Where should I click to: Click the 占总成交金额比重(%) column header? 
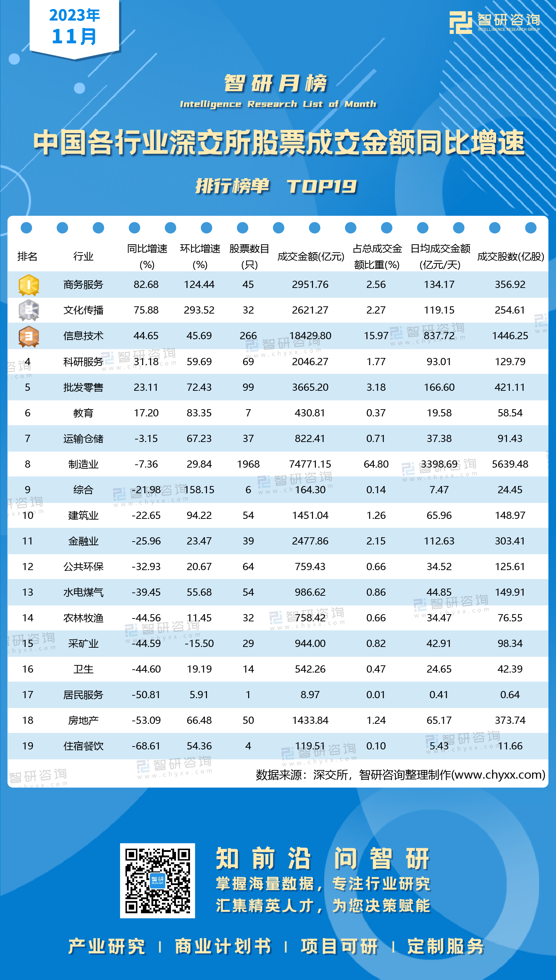[x=377, y=257]
